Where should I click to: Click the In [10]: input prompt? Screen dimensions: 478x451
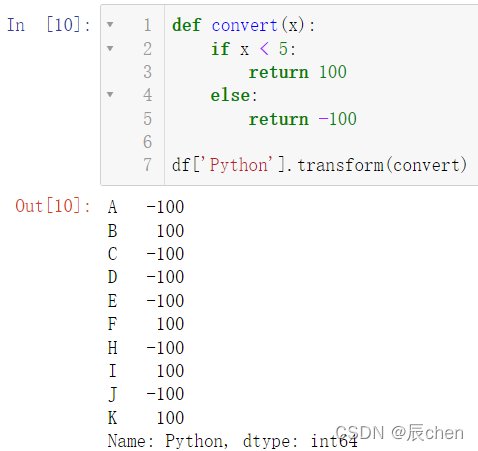tap(49, 25)
